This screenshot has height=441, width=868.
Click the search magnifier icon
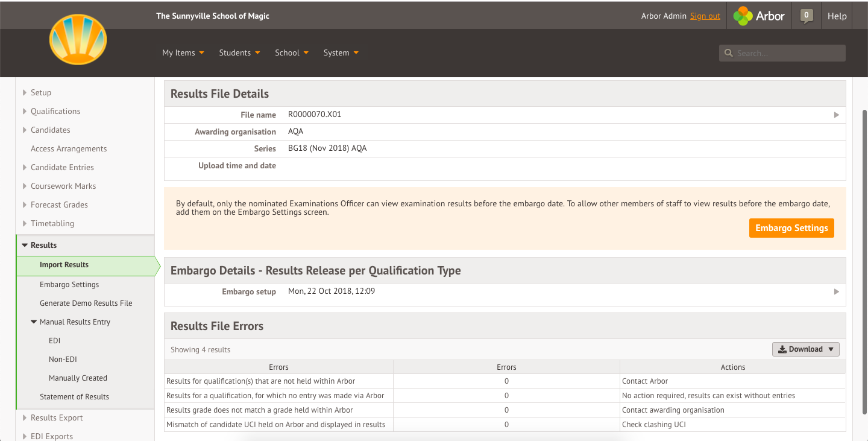[x=729, y=53]
